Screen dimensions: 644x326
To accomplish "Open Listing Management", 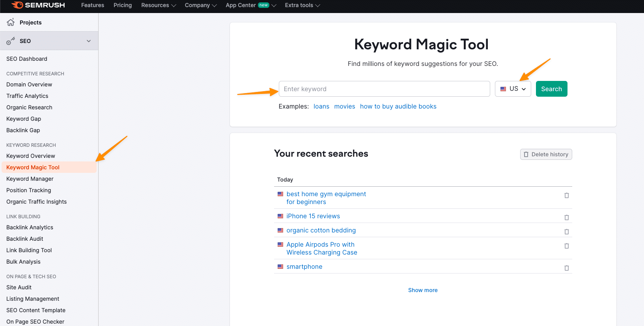I will coord(33,299).
